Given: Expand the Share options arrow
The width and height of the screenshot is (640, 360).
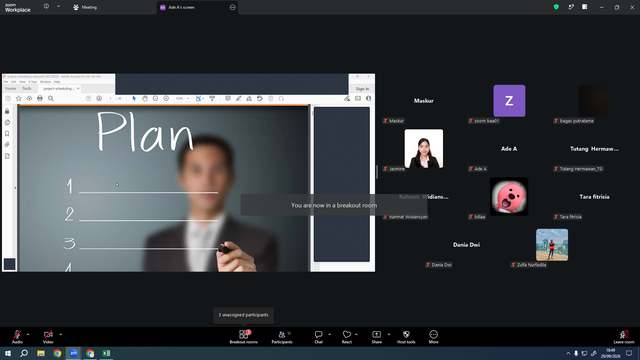Looking at the screenshot, I should 389,334.
